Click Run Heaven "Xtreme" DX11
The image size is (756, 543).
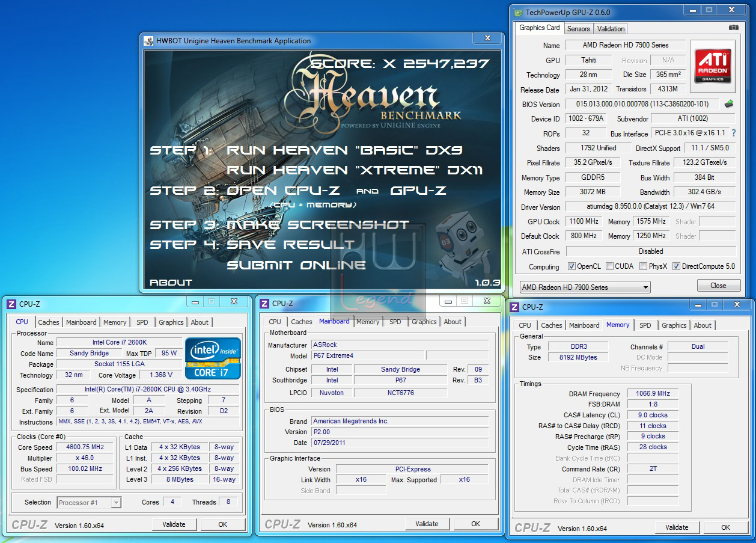pyautogui.click(x=355, y=170)
